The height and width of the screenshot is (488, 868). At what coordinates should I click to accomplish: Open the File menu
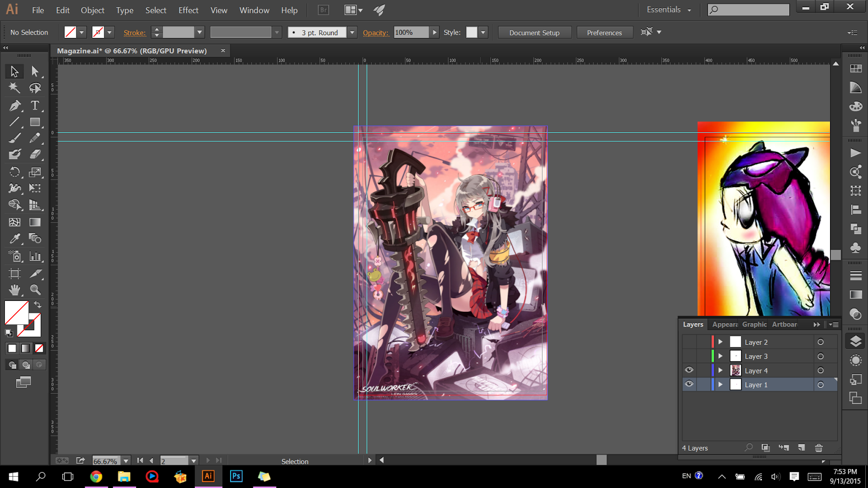(38, 10)
